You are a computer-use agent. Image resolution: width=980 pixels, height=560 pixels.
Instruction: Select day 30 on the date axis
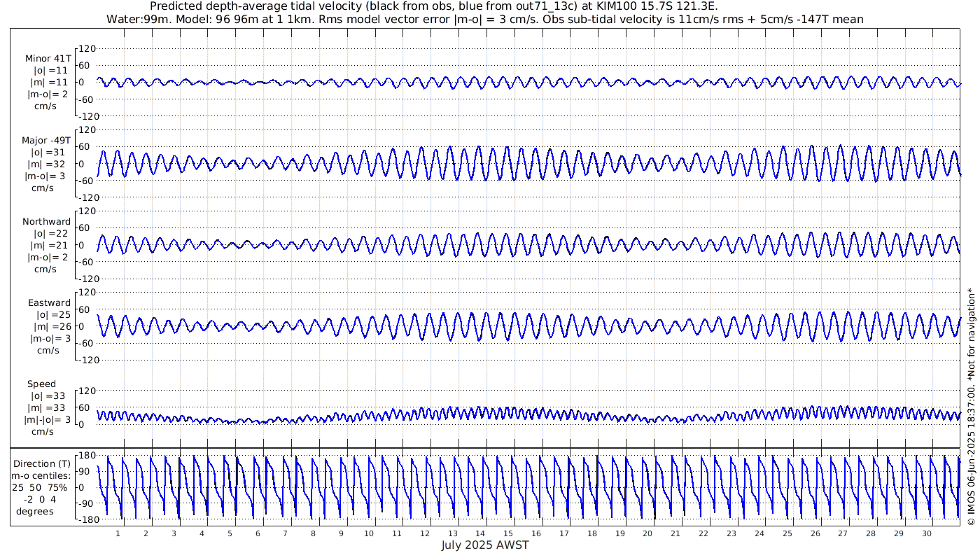(x=926, y=533)
